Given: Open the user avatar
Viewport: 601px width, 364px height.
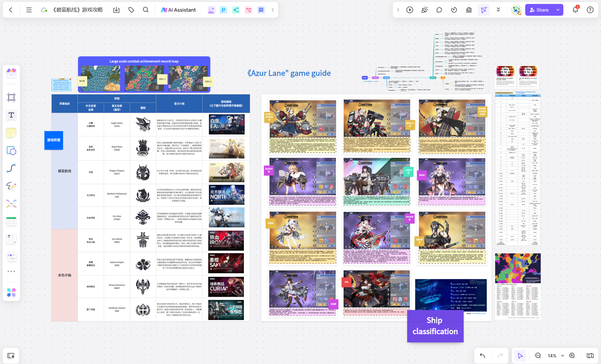Looking at the screenshot, I should coord(516,10).
